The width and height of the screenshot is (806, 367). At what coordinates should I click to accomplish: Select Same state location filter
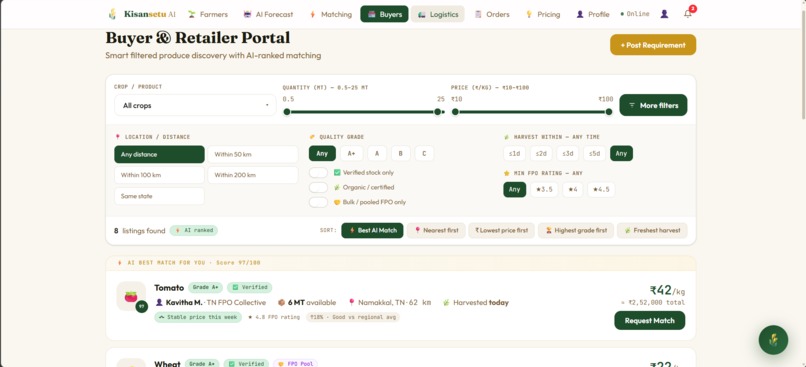coord(159,196)
